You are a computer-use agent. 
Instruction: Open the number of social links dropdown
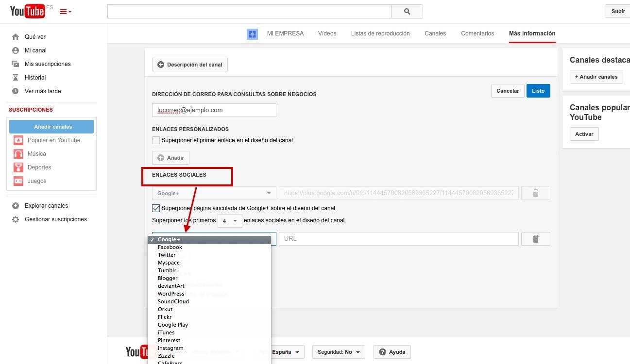pos(230,220)
